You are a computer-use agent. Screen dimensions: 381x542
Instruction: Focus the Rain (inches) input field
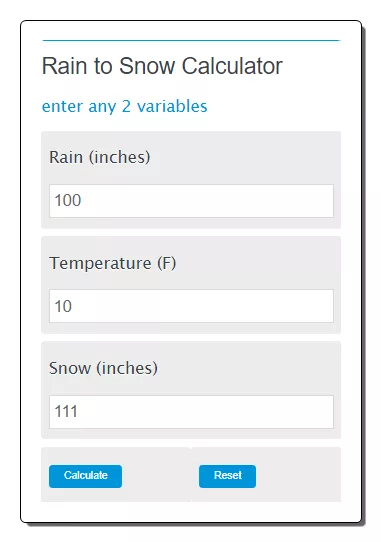191,201
